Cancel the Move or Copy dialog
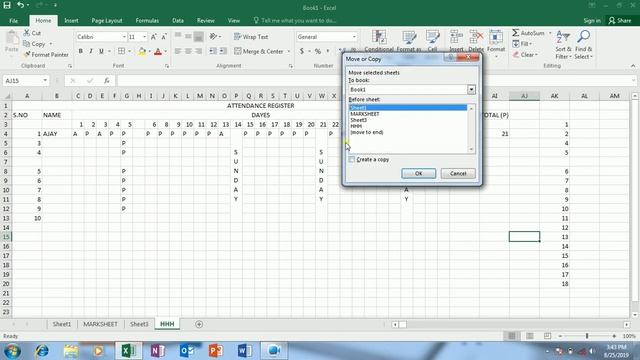Image resolution: width=640 pixels, height=360 pixels. [x=458, y=173]
